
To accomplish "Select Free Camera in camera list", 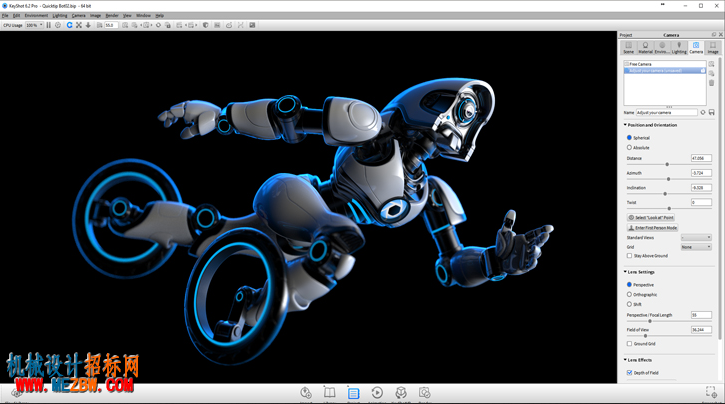I will pos(665,64).
